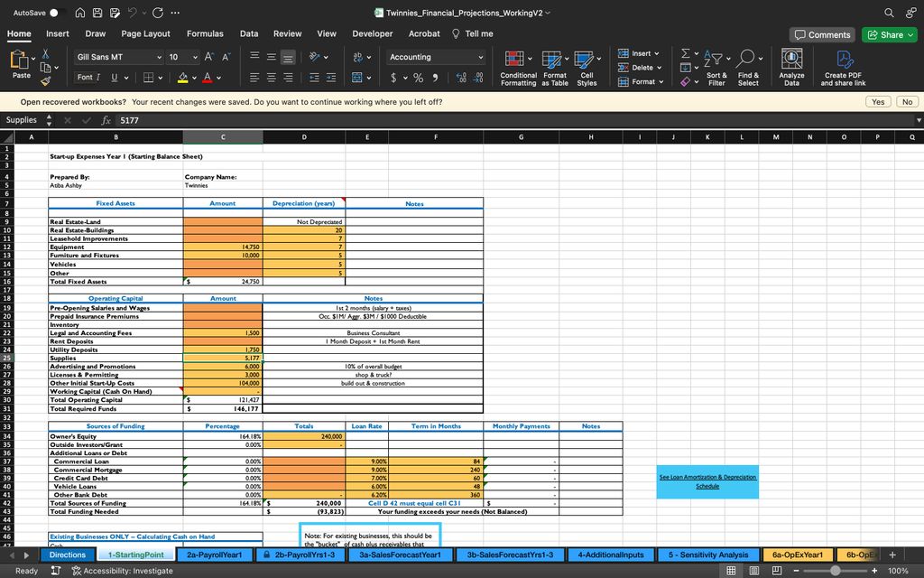Image resolution: width=924 pixels, height=578 pixels.
Task: Switch to the Data ribbon tab
Action: tap(249, 33)
